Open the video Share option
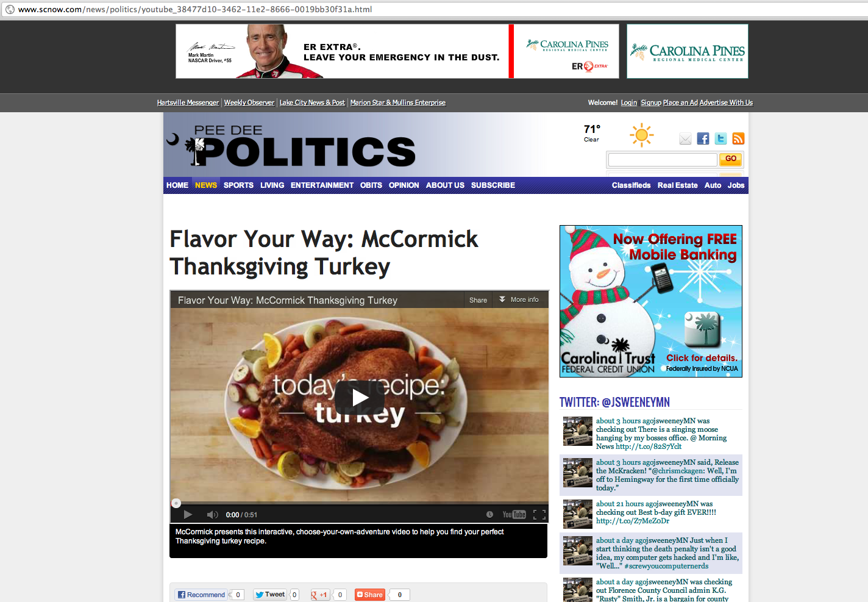The image size is (868, 602). pos(478,299)
